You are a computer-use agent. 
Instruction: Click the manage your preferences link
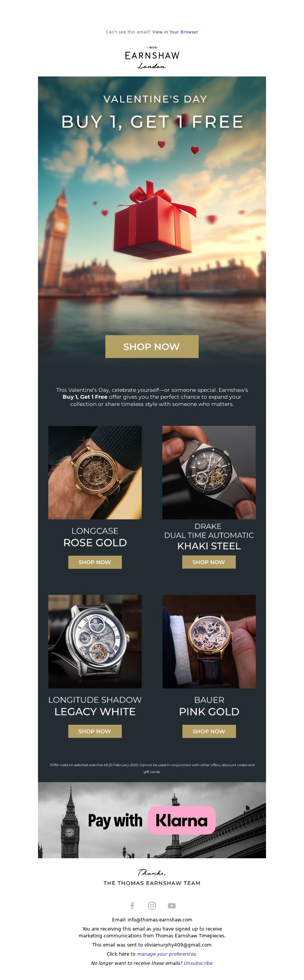click(167, 954)
